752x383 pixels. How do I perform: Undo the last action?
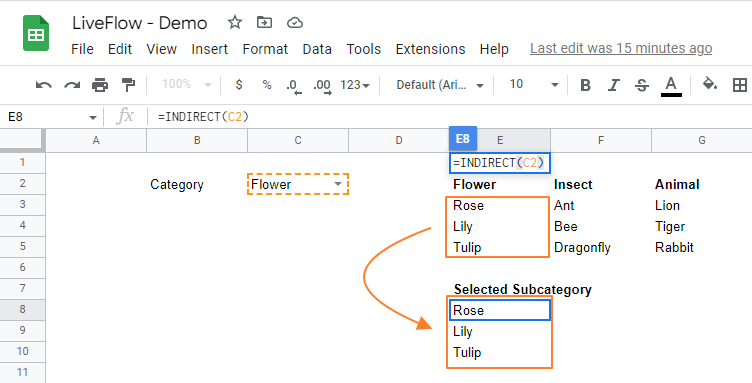pyautogui.click(x=44, y=85)
